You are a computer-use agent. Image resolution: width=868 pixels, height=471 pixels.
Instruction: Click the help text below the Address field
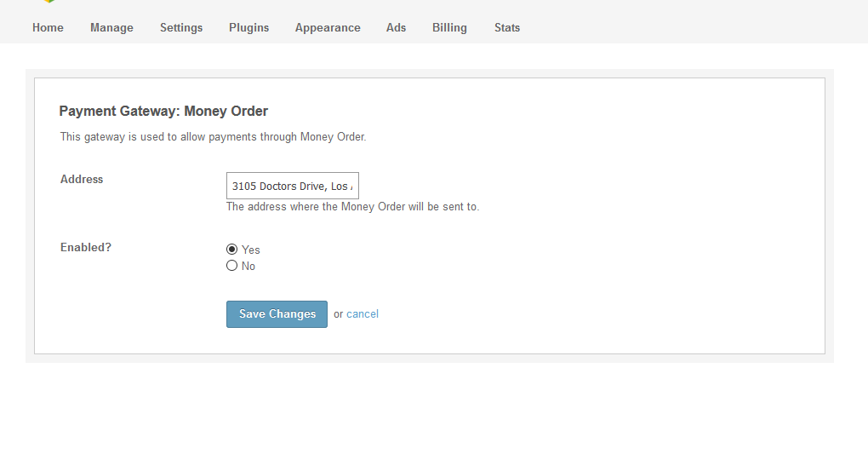pos(352,206)
